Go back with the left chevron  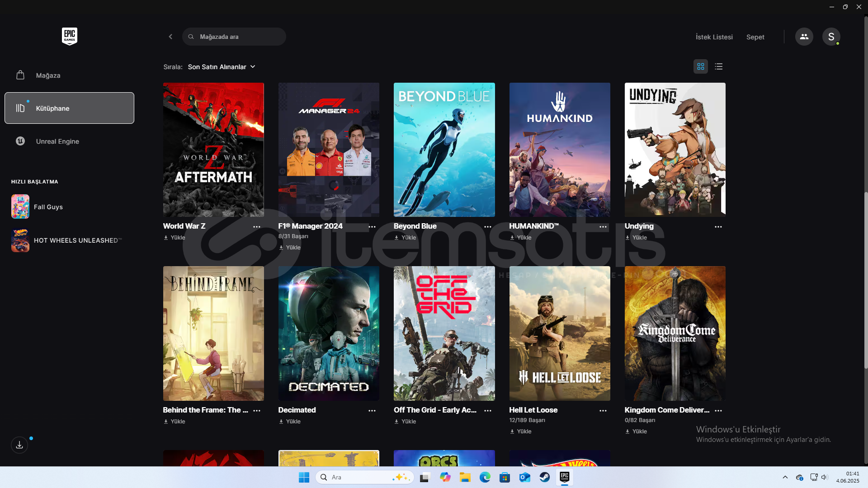(170, 37)
